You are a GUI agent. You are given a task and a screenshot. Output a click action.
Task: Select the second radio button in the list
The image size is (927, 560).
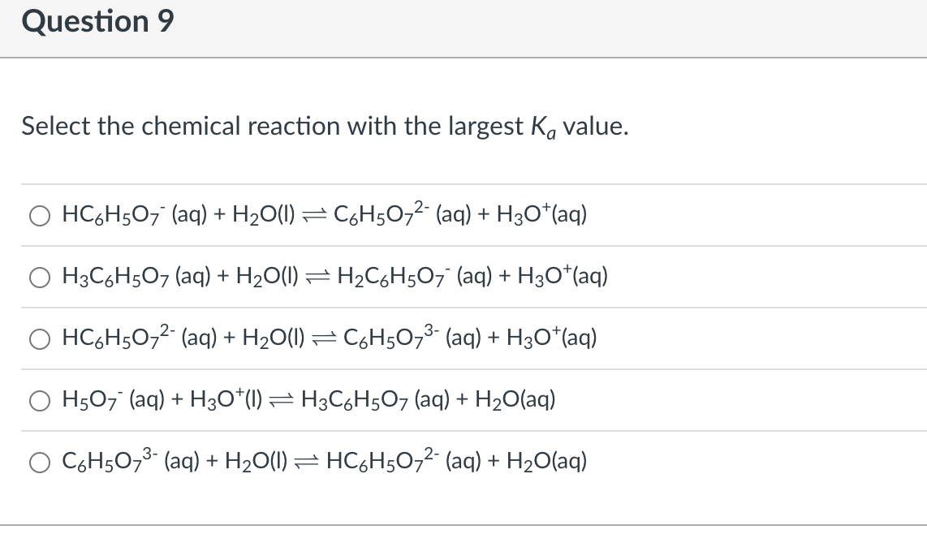pos(39,277)
